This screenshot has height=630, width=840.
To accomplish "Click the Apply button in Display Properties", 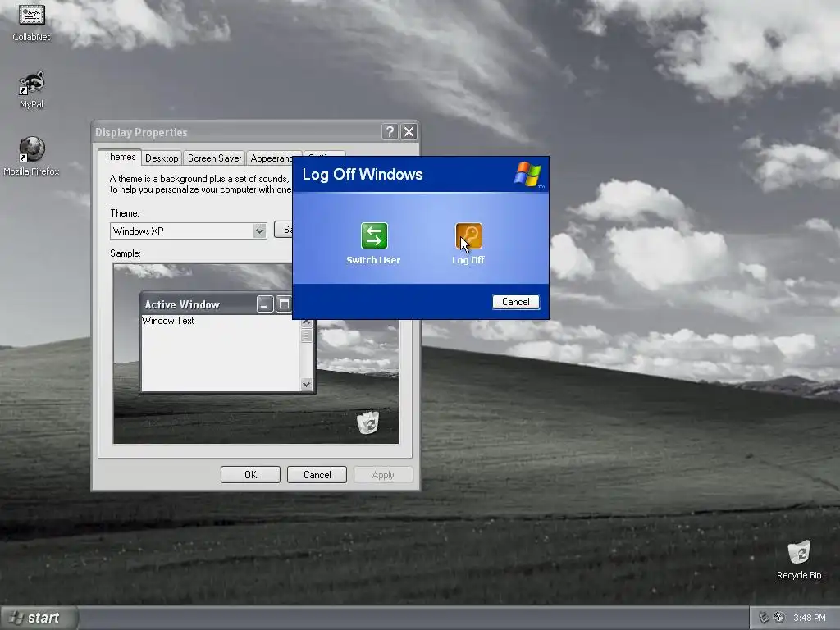I will [x=383, y=475].
